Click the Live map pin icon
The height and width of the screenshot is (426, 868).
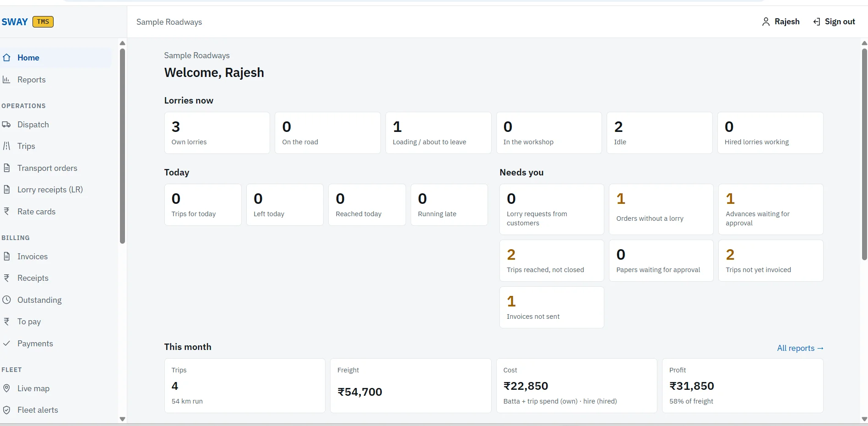click(6, 388)
